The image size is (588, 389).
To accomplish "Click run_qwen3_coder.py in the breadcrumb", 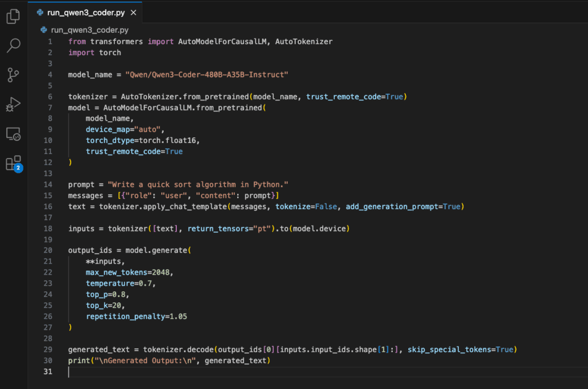I will [x=90, y=30].
